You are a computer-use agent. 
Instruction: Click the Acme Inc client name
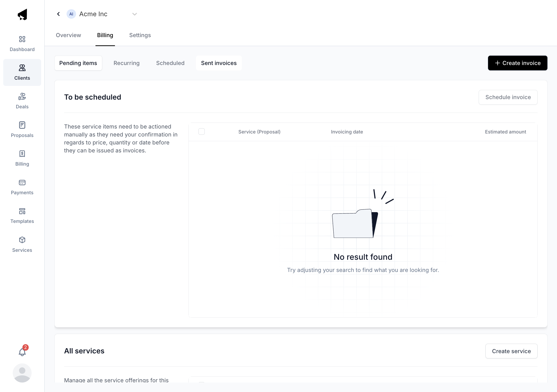coord(93,14)
